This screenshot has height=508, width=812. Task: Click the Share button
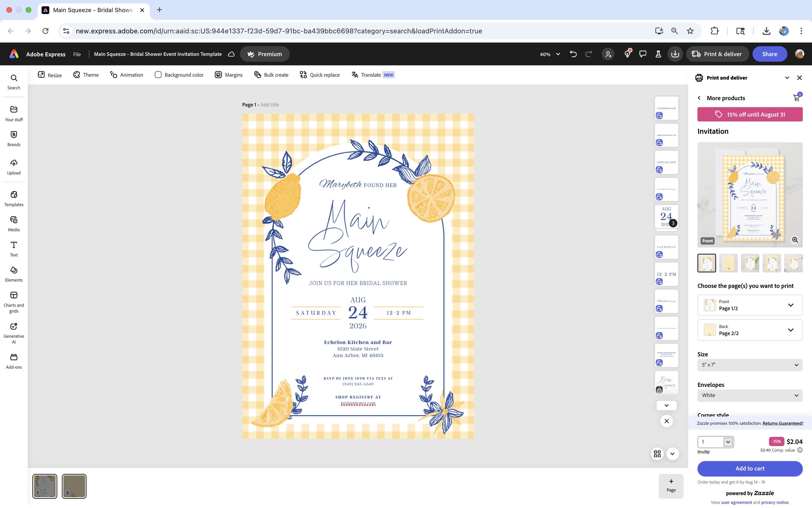(770, 54)
